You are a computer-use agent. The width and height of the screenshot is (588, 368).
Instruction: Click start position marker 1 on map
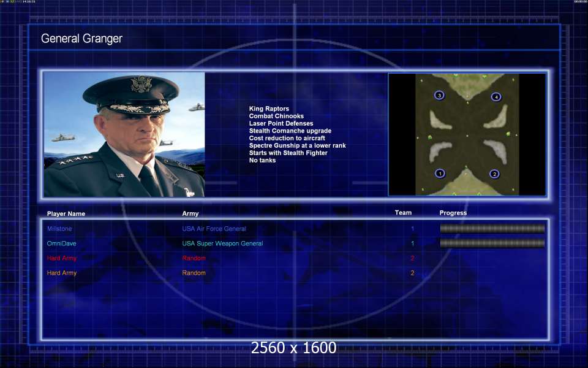pyautogui.click(x=440, y=173)
